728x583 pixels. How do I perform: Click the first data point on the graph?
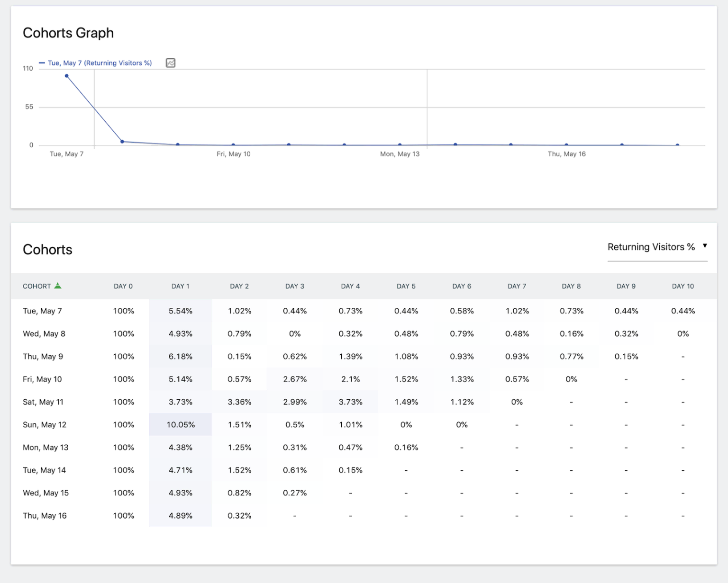tap(67, 75)
